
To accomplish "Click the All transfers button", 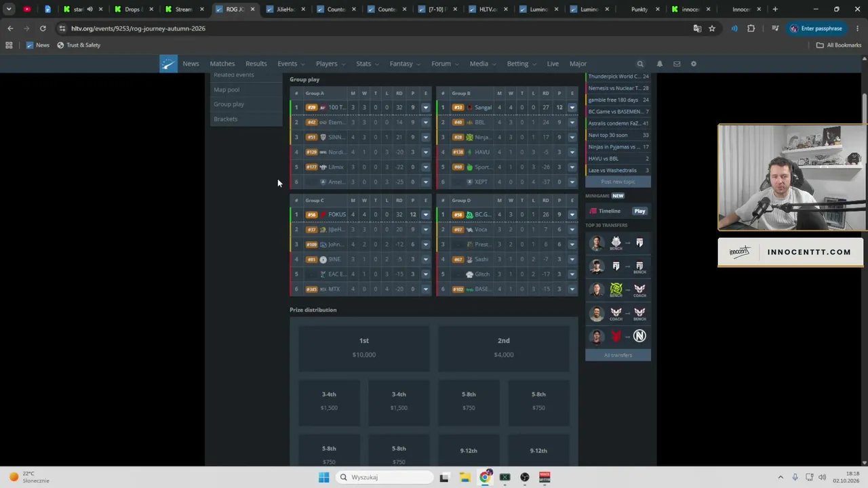I will point(618,354).
